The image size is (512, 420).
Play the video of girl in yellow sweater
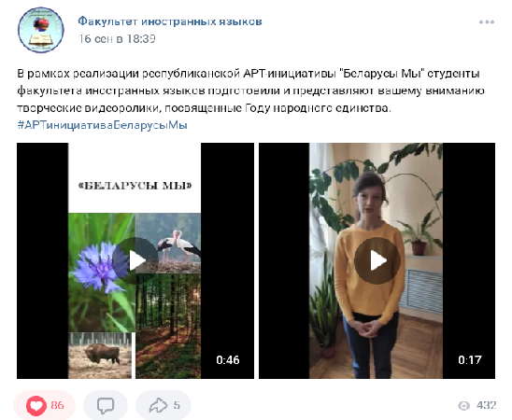click(377, 260)
